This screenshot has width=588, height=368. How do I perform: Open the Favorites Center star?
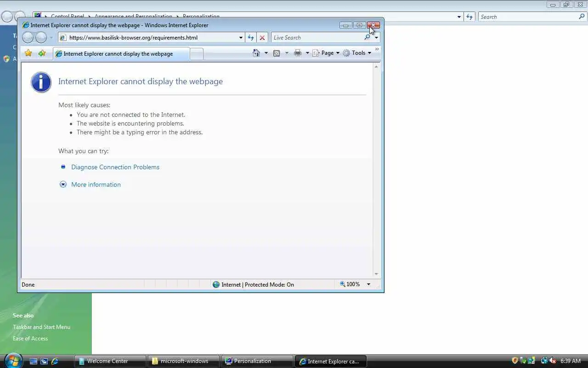28,53
